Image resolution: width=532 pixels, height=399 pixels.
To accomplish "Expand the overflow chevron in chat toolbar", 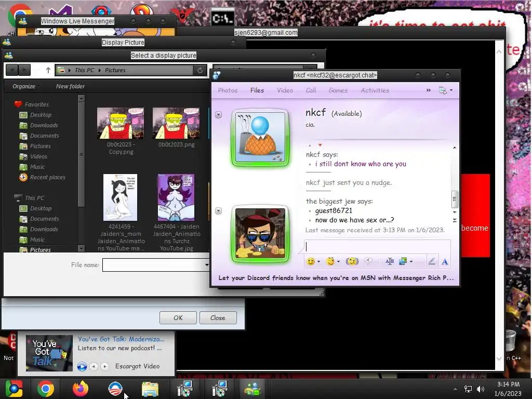I will [429, 90].
